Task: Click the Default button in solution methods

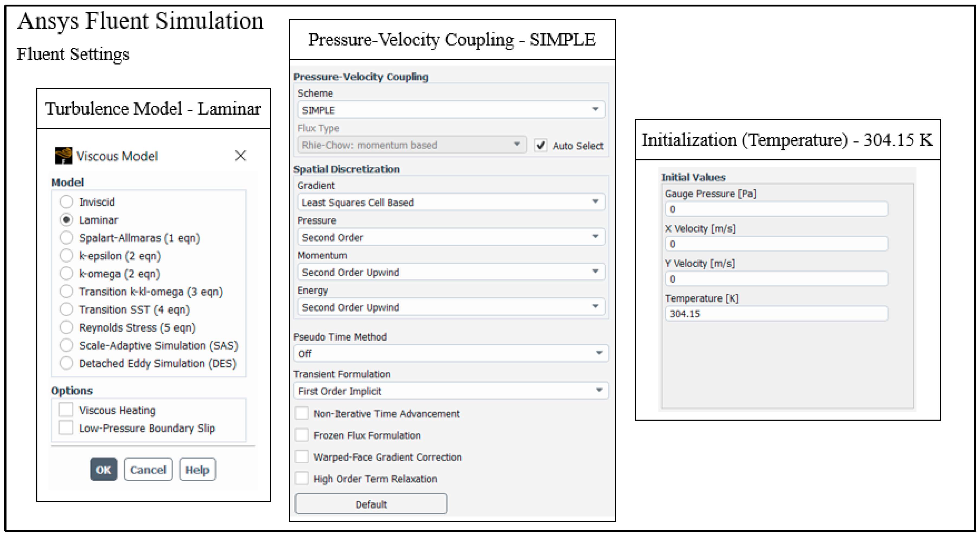Action: pyautogui.click(x=371, y=504)
